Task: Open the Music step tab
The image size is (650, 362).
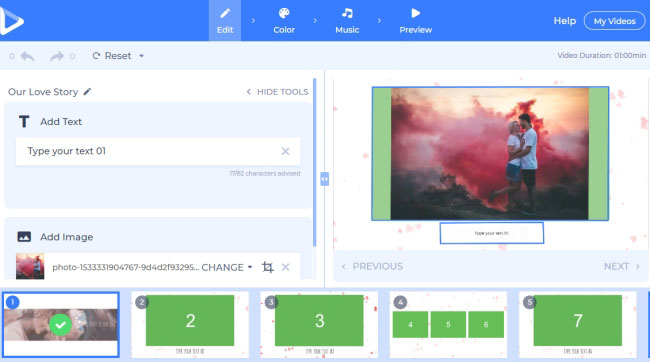Action: point(347,21)
